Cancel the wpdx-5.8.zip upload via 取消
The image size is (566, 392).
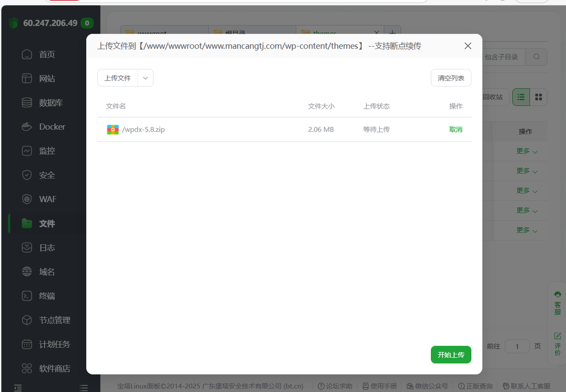455,129
